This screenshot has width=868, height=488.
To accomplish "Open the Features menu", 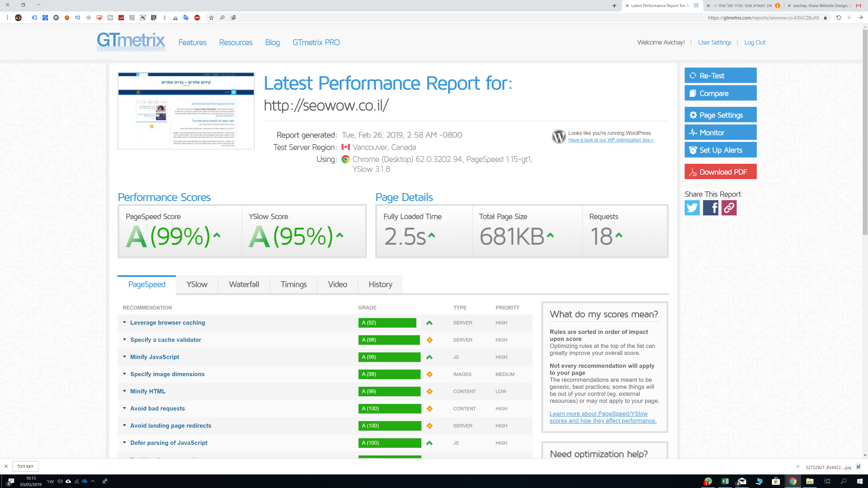I will pyautogui.click(x=192, y=42).
